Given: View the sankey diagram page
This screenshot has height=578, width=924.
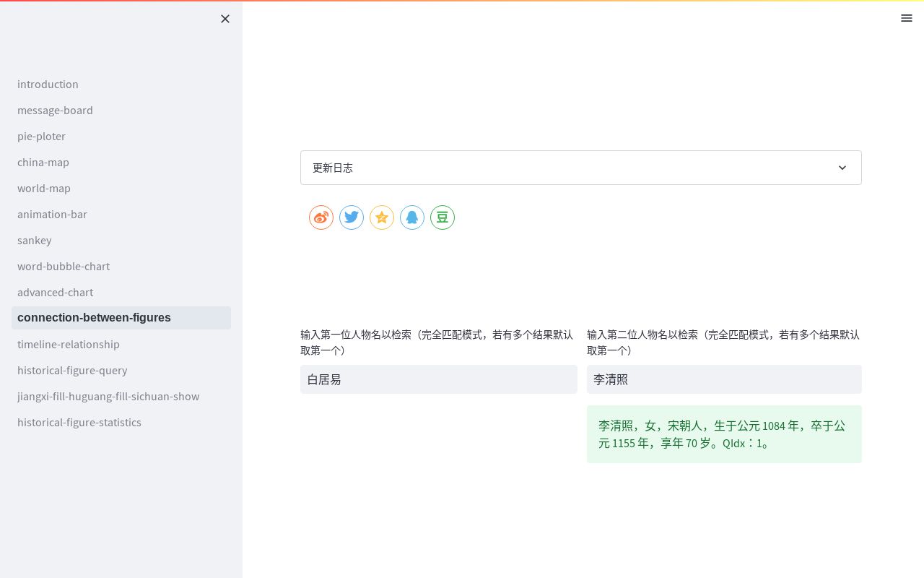Looking at the screenshot, I should pyautogui.click(x=34, y=240).
